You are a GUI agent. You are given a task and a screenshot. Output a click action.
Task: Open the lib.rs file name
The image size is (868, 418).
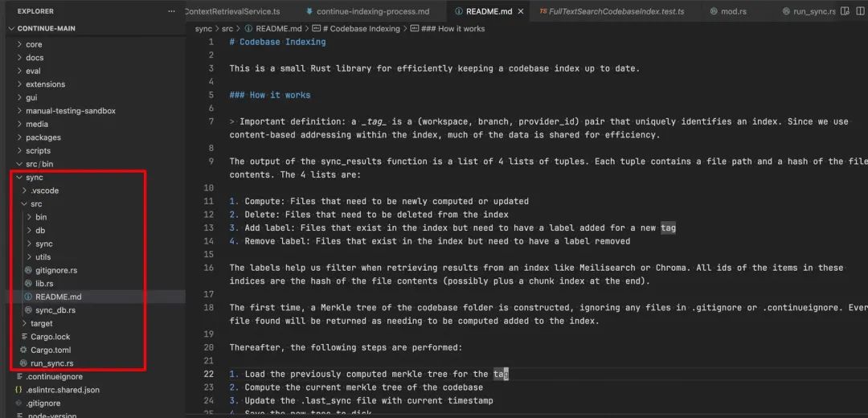point(44,284)
